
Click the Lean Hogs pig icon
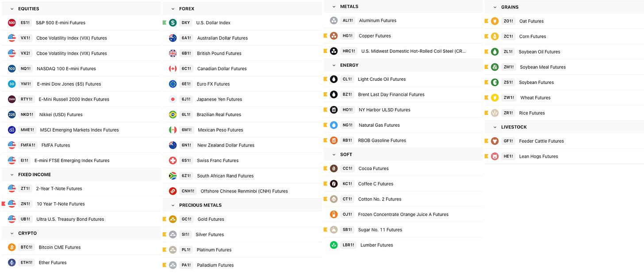coord(495,156)
